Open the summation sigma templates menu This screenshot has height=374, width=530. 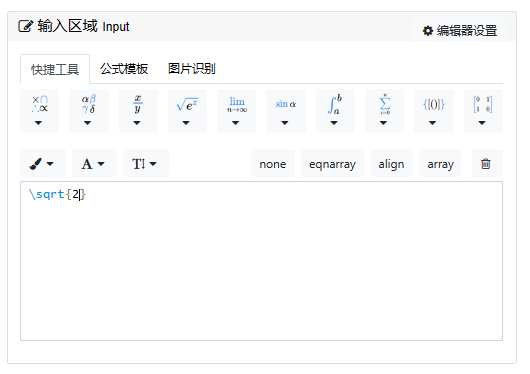[384, 111]
